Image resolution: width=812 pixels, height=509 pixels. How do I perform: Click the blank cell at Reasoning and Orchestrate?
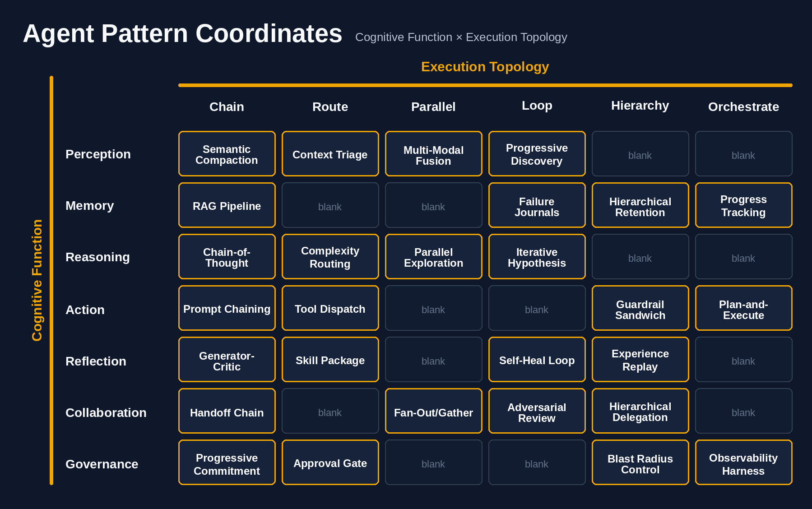(743, 257)
